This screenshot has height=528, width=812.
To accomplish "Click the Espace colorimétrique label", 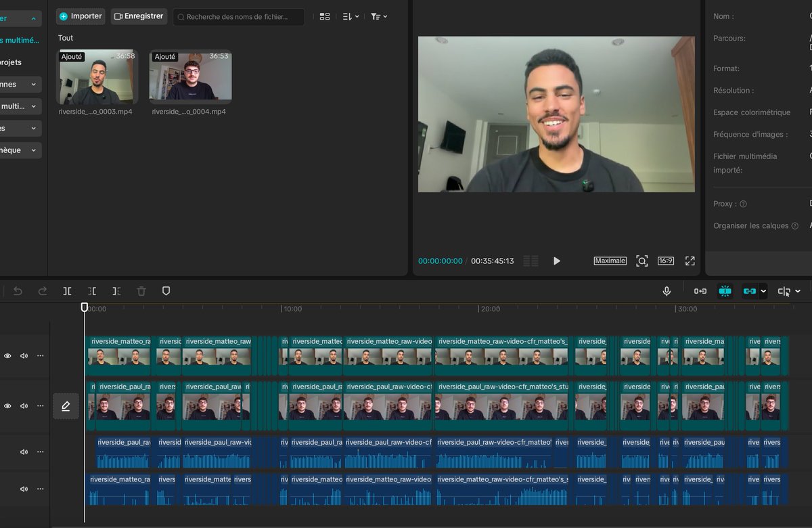I will click(x=752, y=112).
